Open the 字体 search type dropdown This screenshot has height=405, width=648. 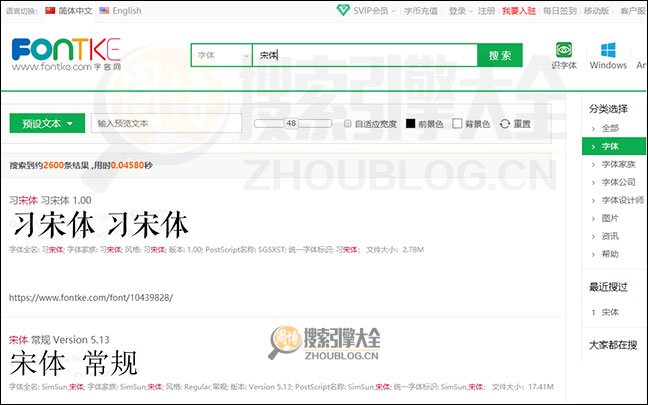(x=222, y=56)
